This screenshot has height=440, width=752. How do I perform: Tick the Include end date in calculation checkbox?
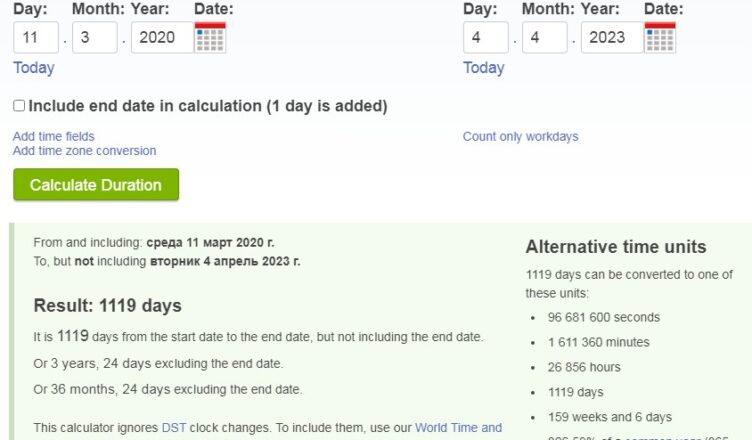click(19, 106)
